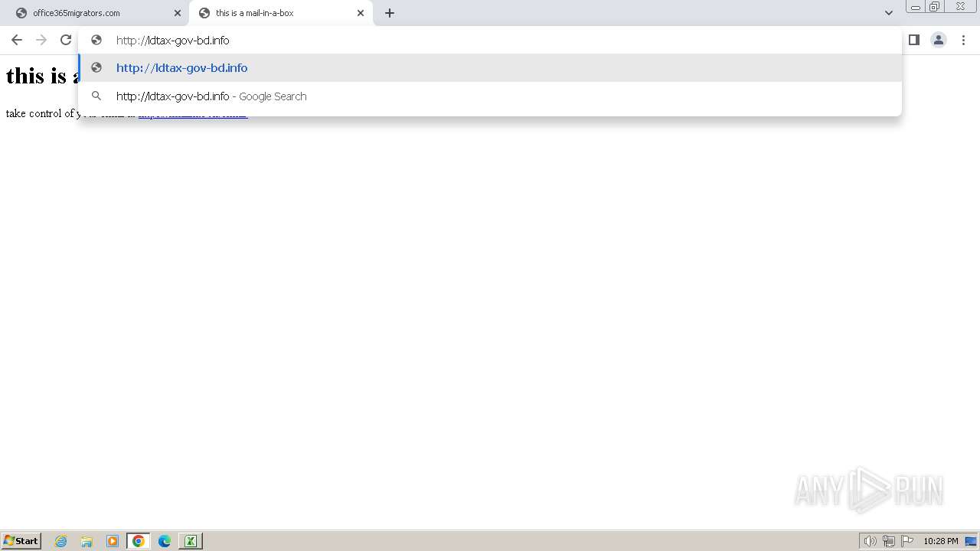Go forward using the arrow button
The image size is (980, 551).
41,40
